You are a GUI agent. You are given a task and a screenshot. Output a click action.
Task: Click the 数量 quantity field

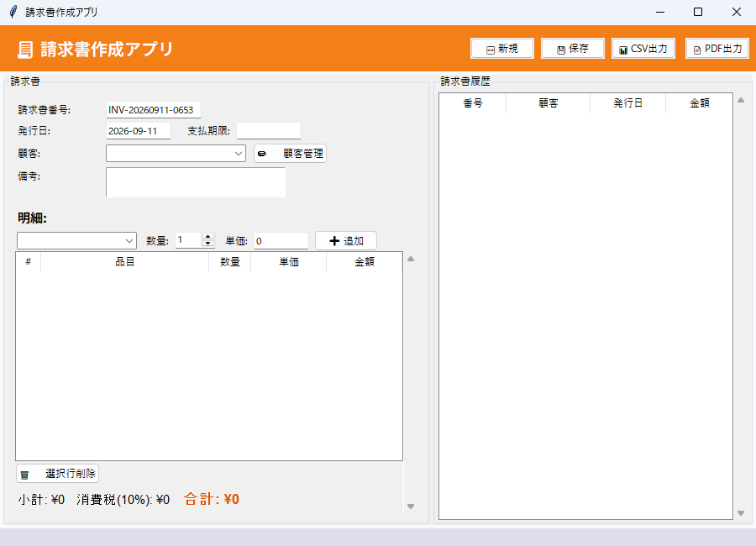189,240
